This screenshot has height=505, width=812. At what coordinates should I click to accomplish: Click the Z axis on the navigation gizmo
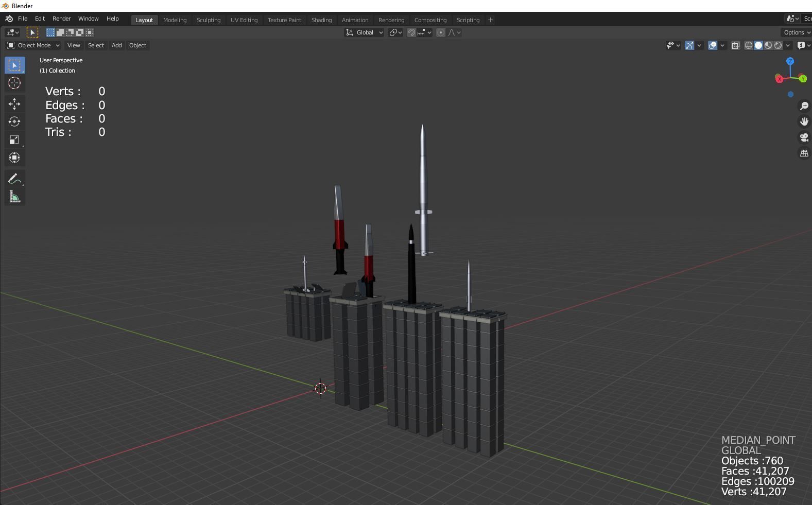790,61
